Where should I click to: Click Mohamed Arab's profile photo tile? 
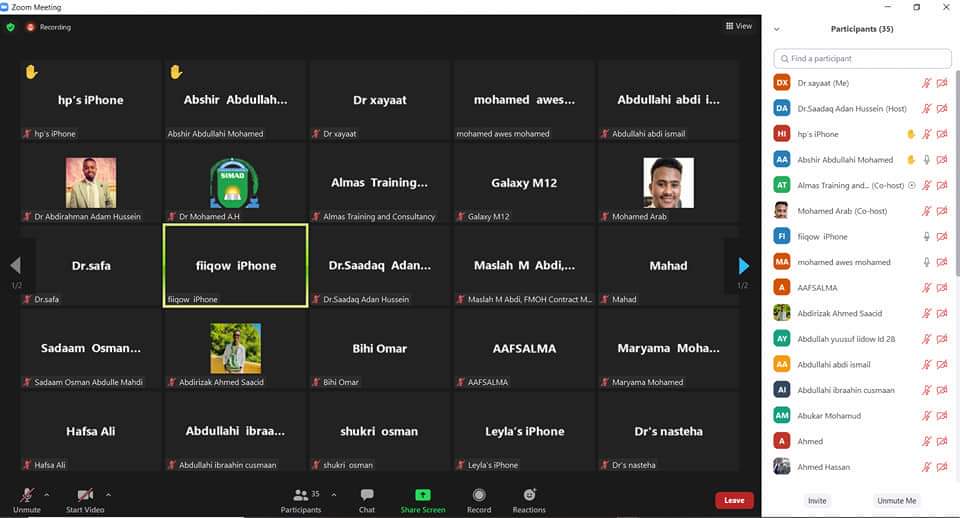pos(669,182)
